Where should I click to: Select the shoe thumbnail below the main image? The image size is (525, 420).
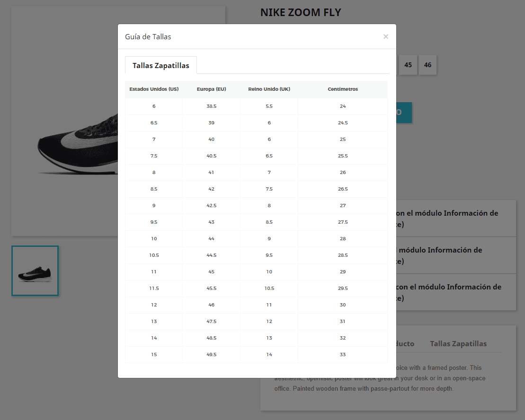[x=35, y=271]
